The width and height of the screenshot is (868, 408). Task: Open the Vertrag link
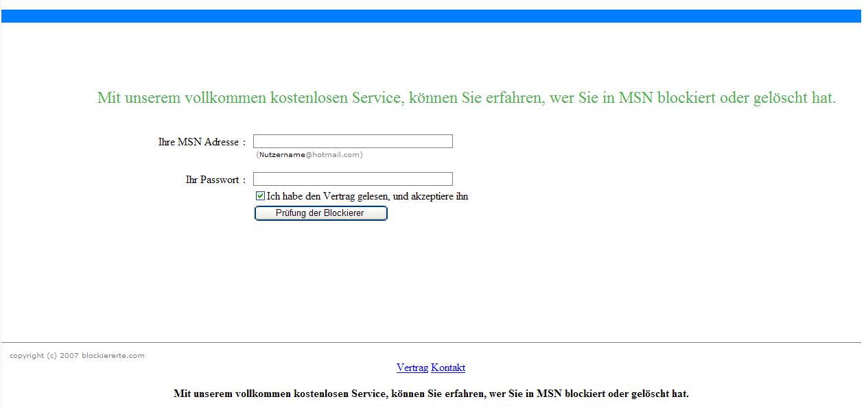(x=412, y=368)
